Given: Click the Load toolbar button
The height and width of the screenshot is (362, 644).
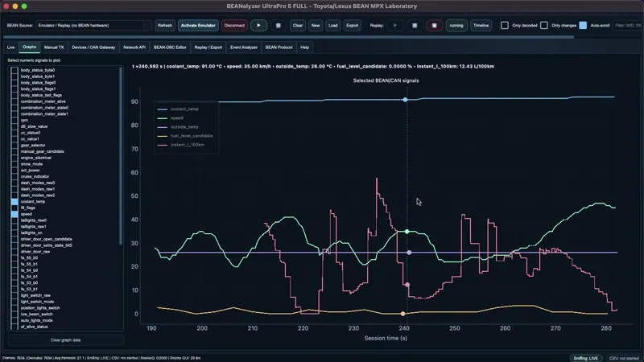Looking at the screenshot, I should (x=333, y=26).
